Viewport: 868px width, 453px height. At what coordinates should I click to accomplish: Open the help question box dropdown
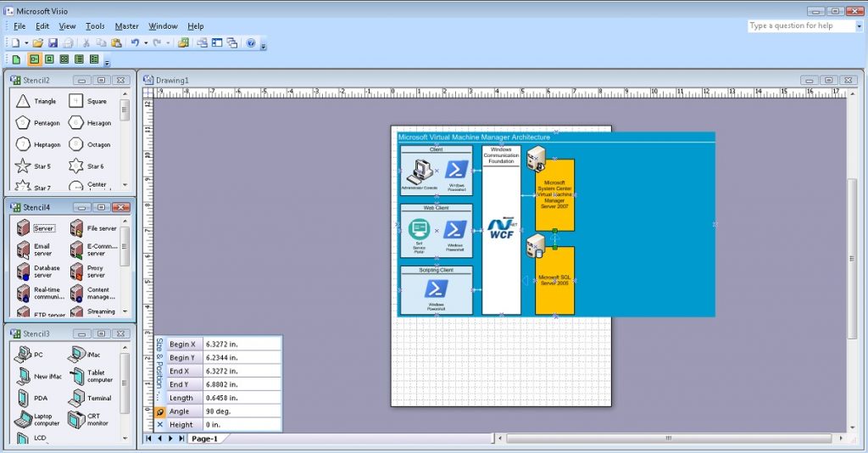tap(860, 26)
